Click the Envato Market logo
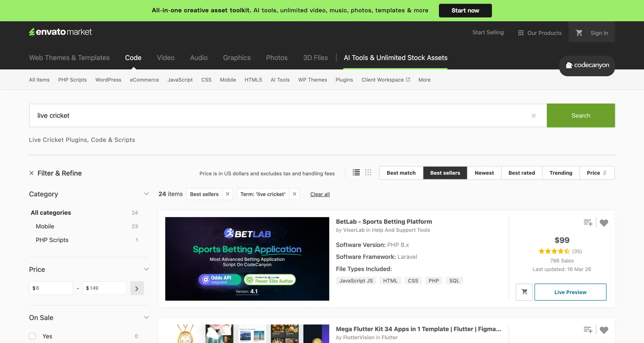The width and height of the screenshot is (644, 343). point(60,32)
